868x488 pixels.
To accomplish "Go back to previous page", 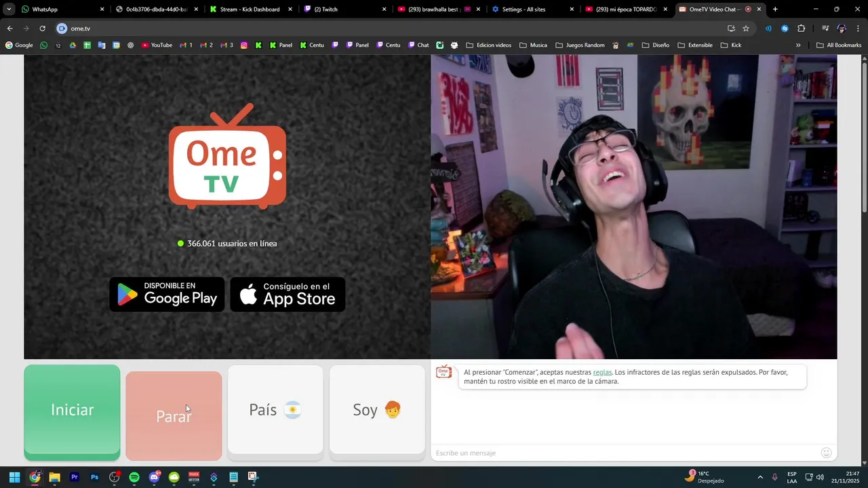I will (x=9, y=28).
